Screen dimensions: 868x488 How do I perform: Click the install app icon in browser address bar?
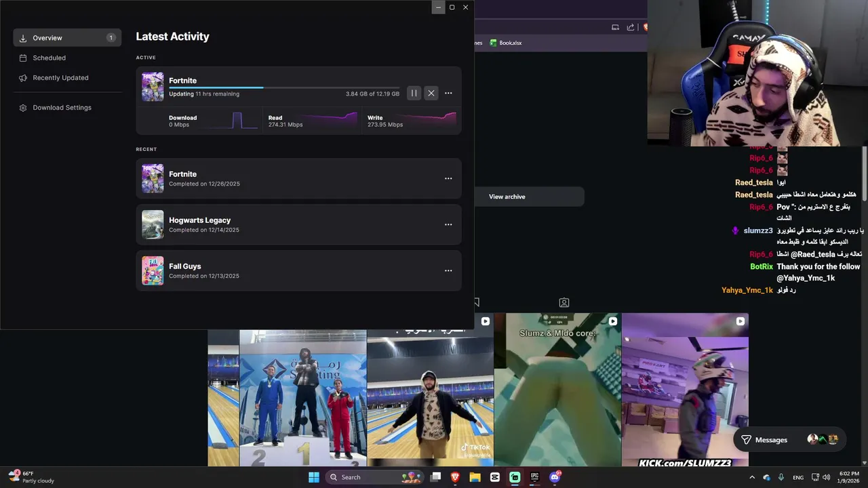click(615, 28)
